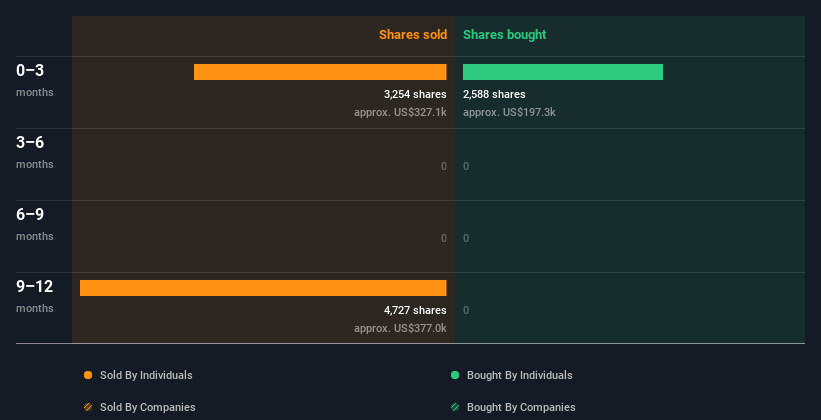The width and height of the screenshot is (821, 420).
Task: Select the Sold By Companies legend label
Action: pyautogui.click(x=148, y=407)
